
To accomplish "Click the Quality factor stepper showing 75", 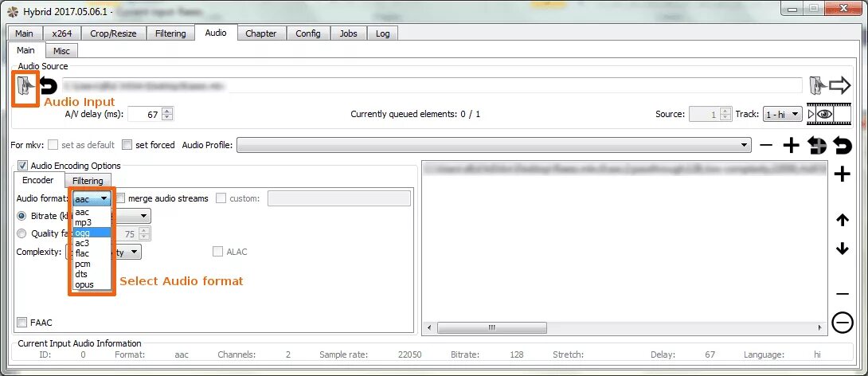I will click(x=143, y=234).
